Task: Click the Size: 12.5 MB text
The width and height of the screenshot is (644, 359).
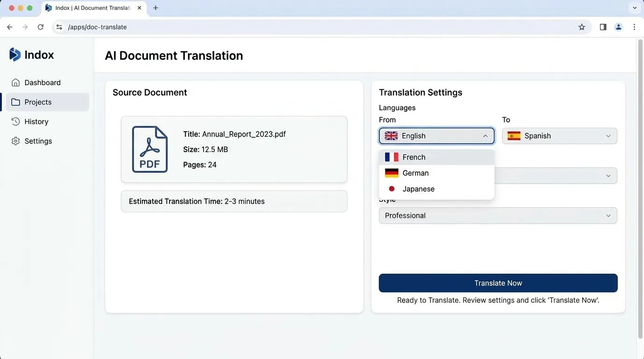Action: [205, 150]
